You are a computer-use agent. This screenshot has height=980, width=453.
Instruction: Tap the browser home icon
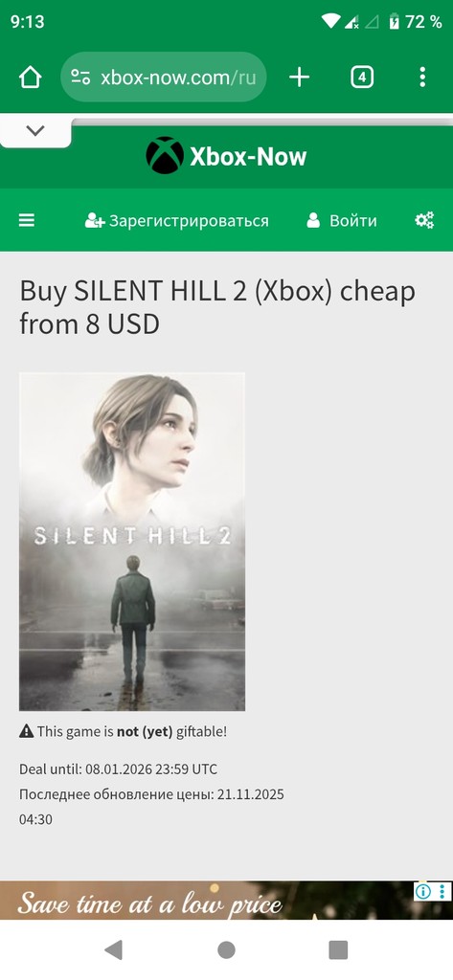point(30,78)
